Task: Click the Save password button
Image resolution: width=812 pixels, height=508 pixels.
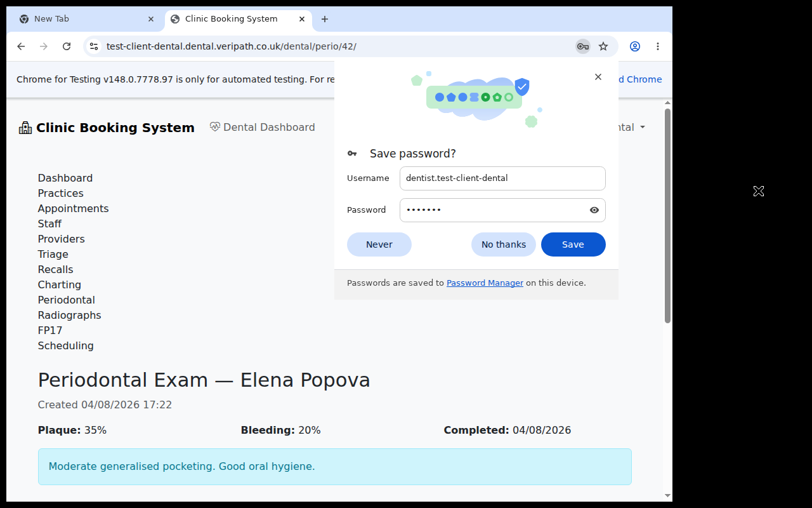Action: pos(573,244)
